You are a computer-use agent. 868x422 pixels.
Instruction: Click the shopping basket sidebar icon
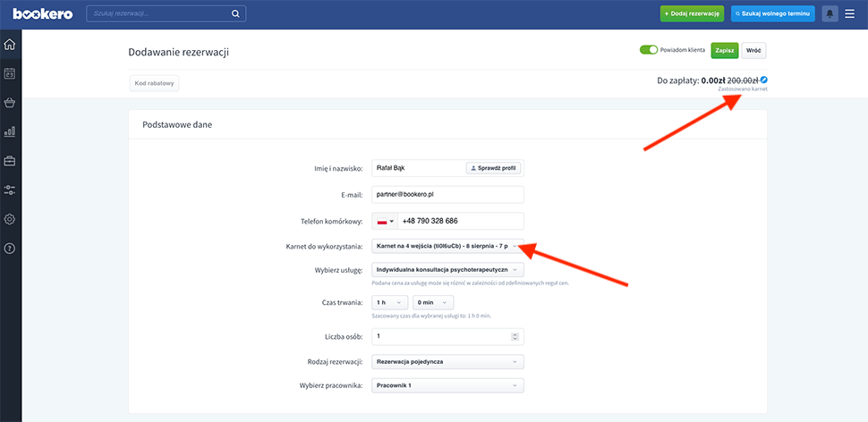pyautogui.click(x=10, y=103)
